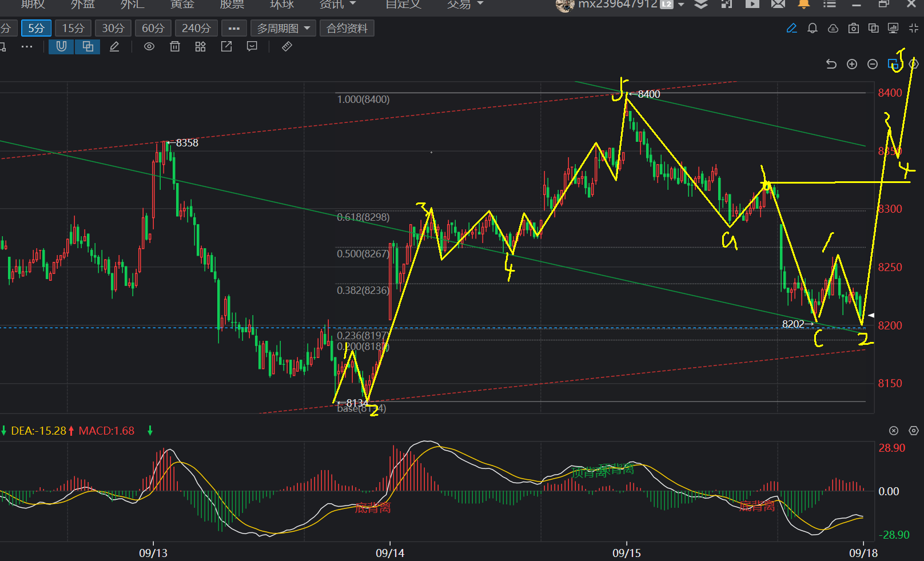Toggle the magnet snap drawing mode

point(62,46)
